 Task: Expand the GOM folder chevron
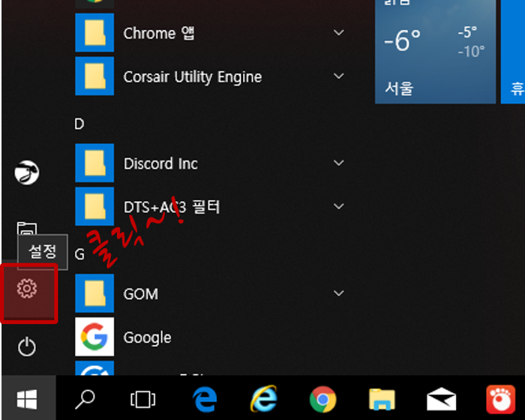pyautogui.click(x=339, y=293)
